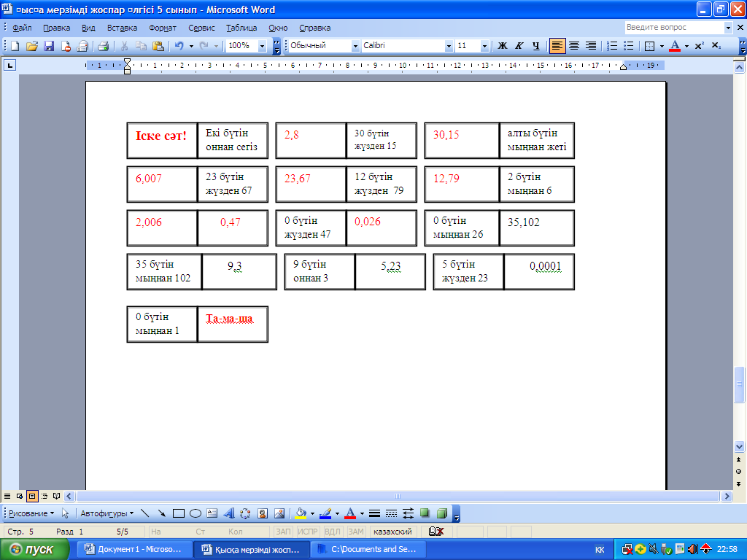Open the Правка menu
The height and width of the screenshot is (560, 747).
pos(57,28)
